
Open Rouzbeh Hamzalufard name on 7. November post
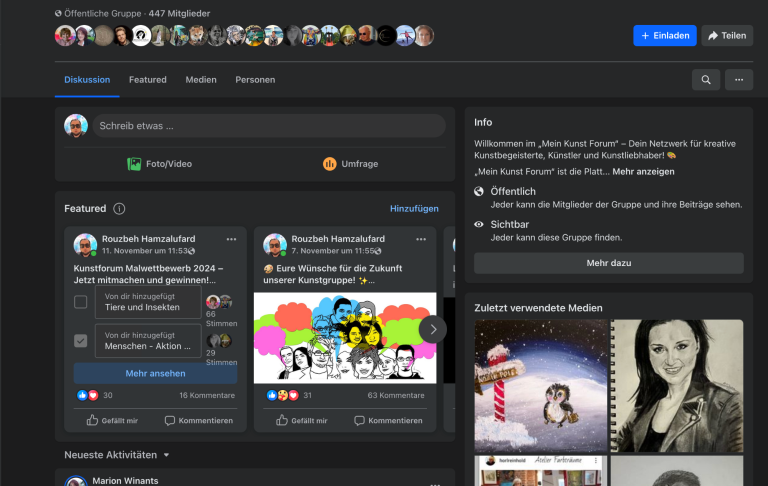click(338, 239)
